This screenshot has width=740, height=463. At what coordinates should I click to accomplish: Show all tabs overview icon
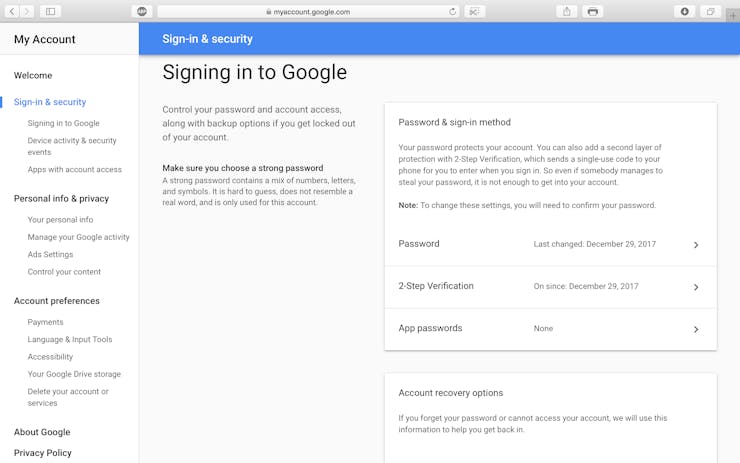click(x=710, y=11)
